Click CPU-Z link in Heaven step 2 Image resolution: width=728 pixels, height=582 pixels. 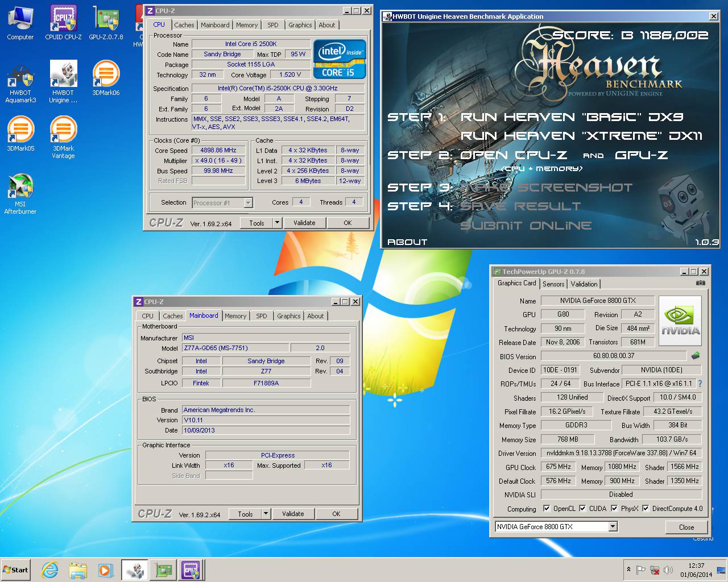[x=514, y=155]
